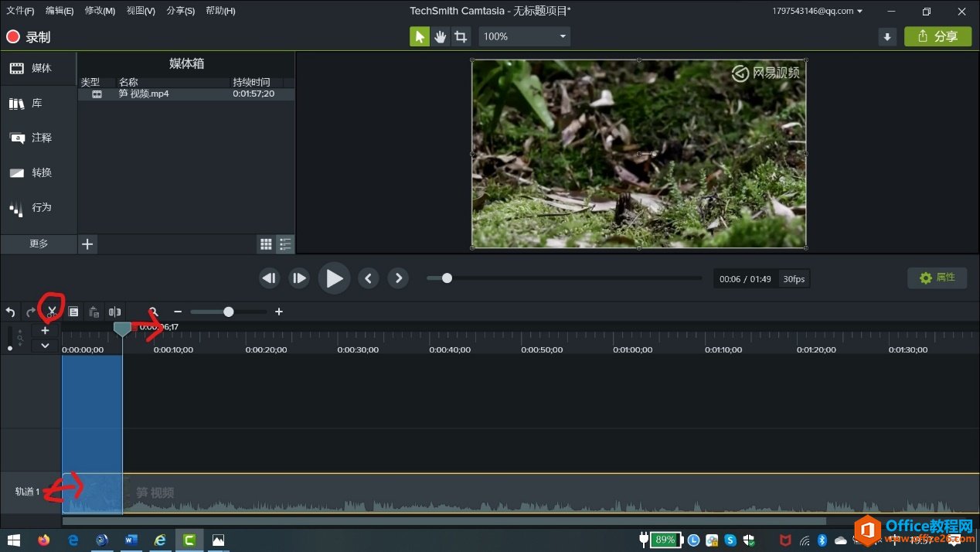Expand the 更多 more tools list
Viewport: 980px width, 552px height.
(x=39, y=244)
